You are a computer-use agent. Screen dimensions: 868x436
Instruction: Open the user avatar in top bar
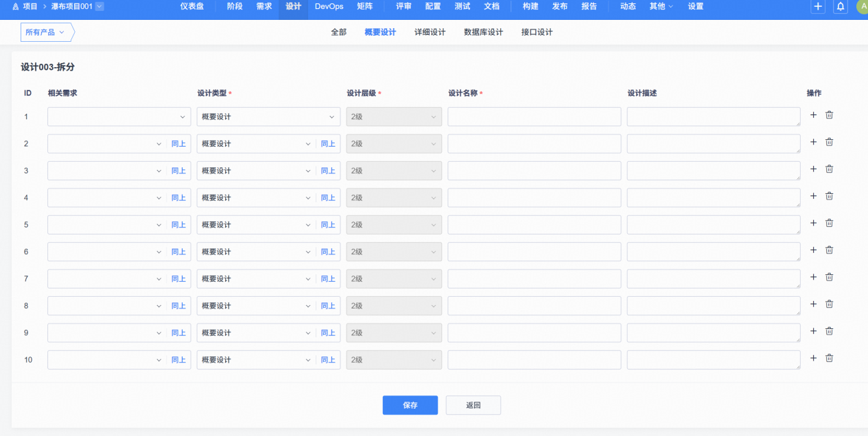click(863, 7)
